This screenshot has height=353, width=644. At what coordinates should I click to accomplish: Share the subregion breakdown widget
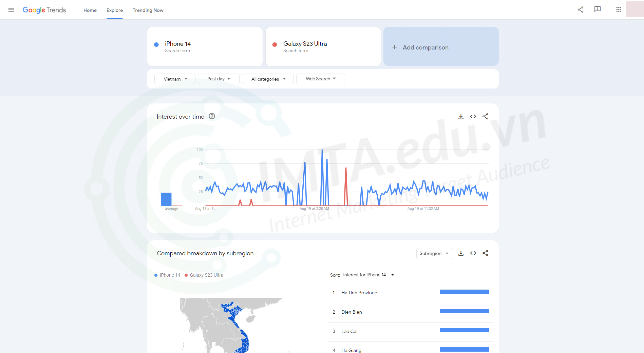(486, 253)
